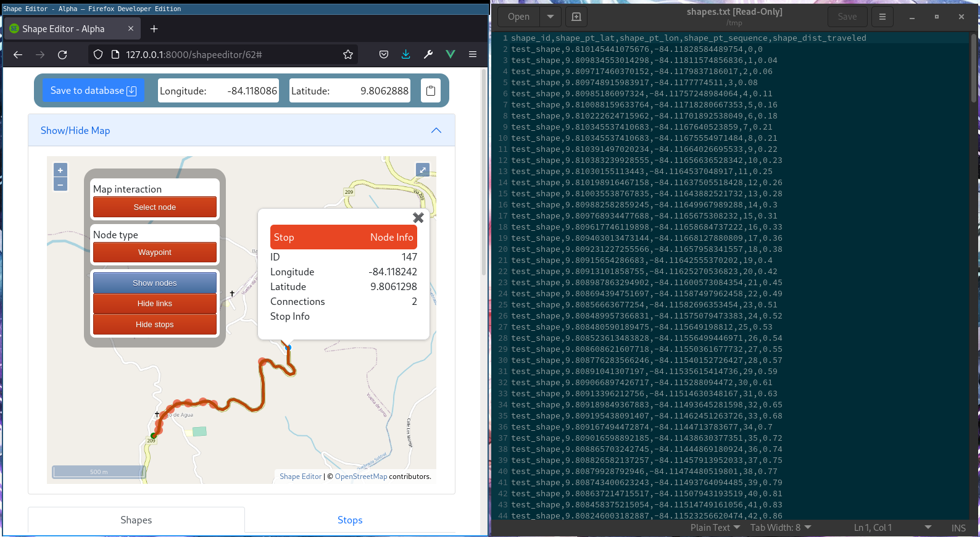Viewport: 980px width, 537px height.
Task: Click Save to database button
Action: [93, 91]
